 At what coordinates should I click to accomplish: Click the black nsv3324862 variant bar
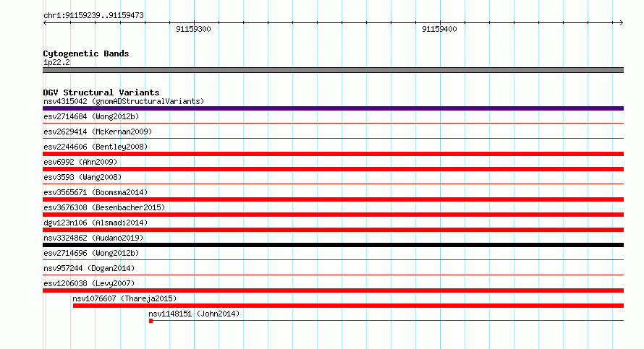coord(333,245)
